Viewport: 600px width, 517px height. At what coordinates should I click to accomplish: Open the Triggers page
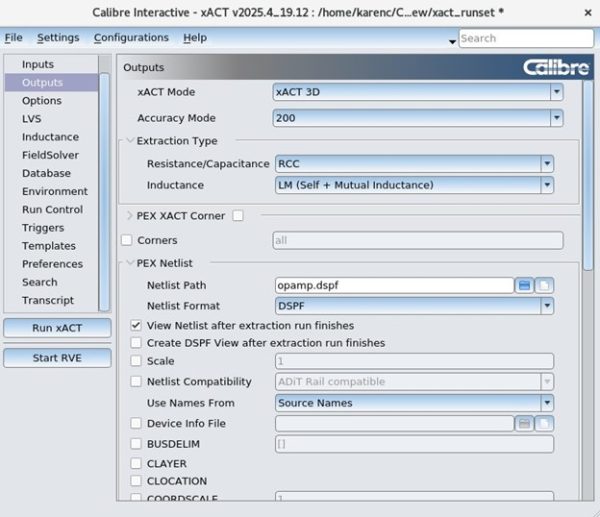pyautogui.click(x=43, y=228)
